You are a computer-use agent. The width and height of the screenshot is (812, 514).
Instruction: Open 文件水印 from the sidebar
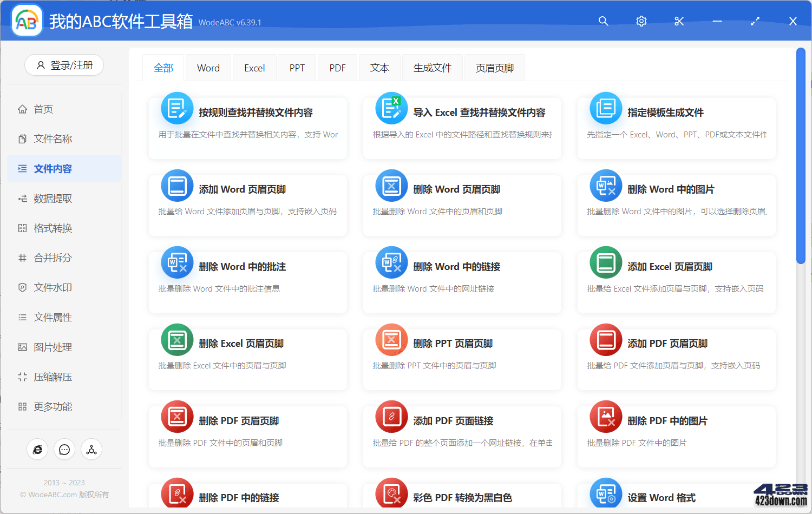click(x=51, y=287)
